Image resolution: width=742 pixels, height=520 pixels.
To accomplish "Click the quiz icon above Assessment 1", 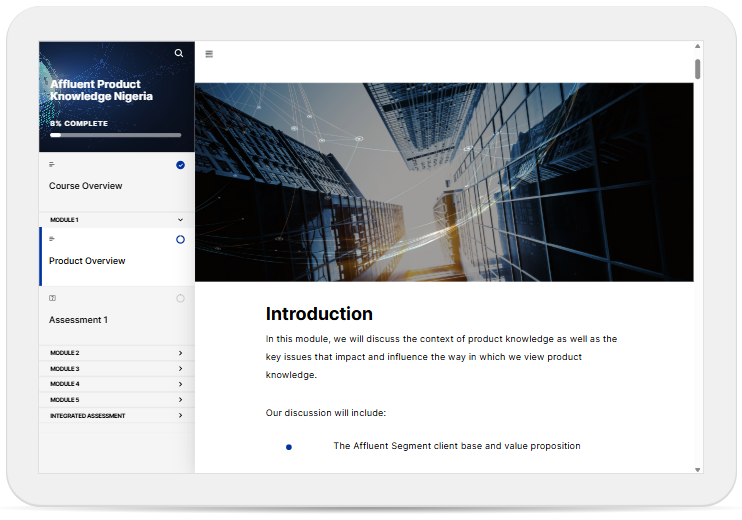I will coord(53,298).
